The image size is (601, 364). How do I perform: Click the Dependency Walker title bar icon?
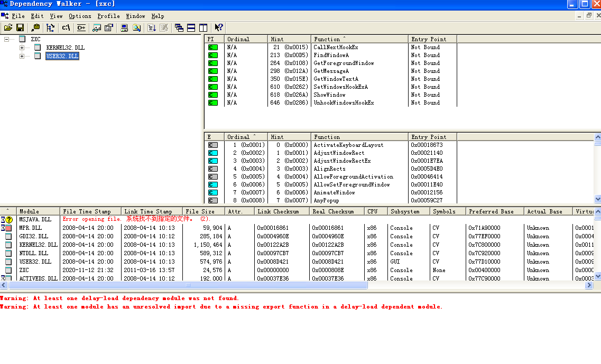click(x=4, y=4)
